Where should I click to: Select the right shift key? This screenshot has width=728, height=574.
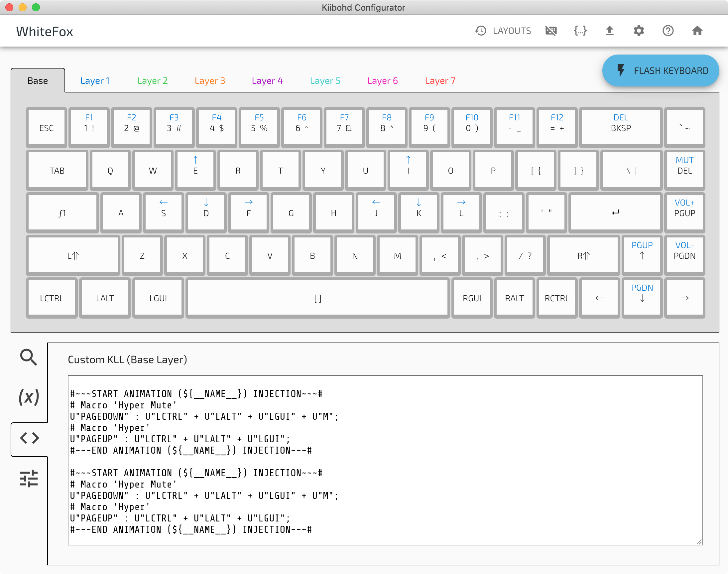pyautogui.click(x=583, y=255)
